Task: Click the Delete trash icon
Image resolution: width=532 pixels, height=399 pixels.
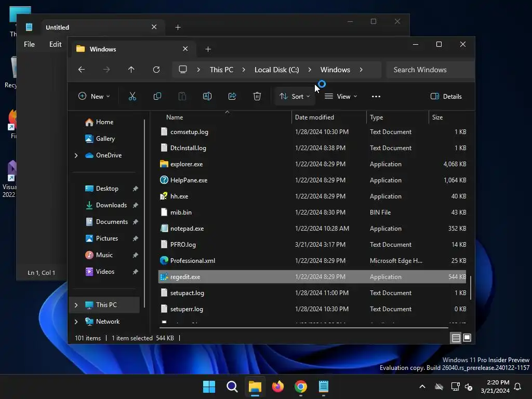Action: coord(257,96)
